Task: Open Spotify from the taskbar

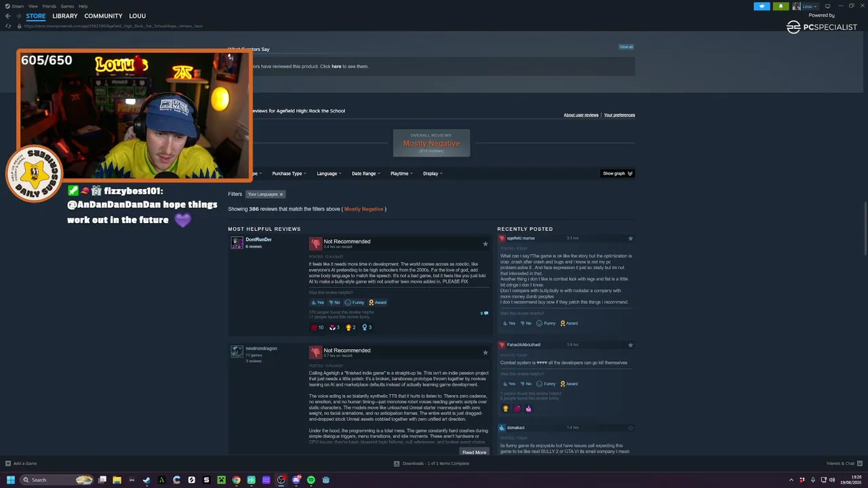Action: tap(311, 480)
